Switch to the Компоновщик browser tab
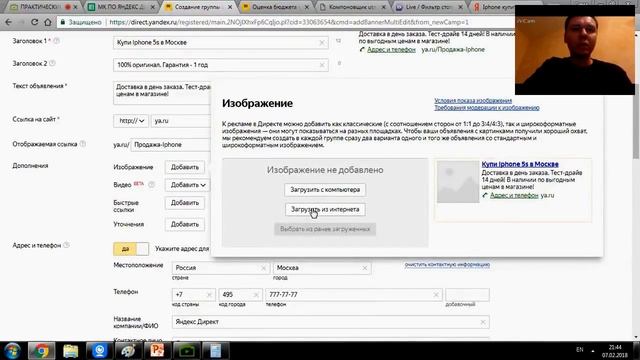 pos(351,7)
